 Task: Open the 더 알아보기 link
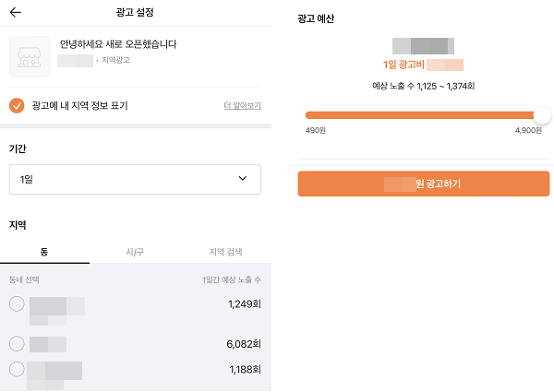[242, 105]
